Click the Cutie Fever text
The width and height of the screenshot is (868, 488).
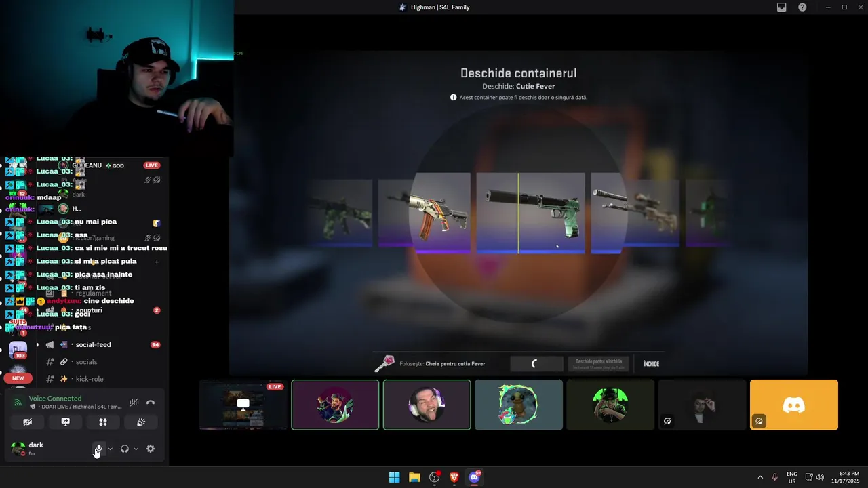coord(536,87)
